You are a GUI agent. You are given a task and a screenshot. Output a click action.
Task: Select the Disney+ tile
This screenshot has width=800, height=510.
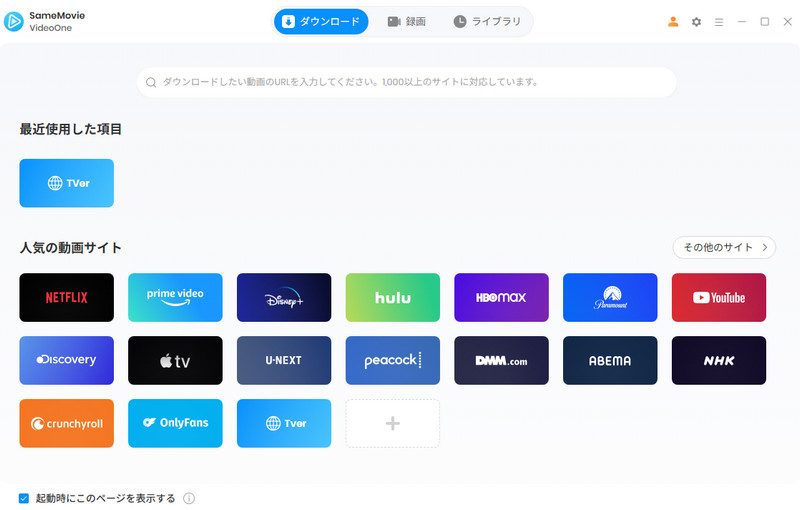[x=284, y=297]
